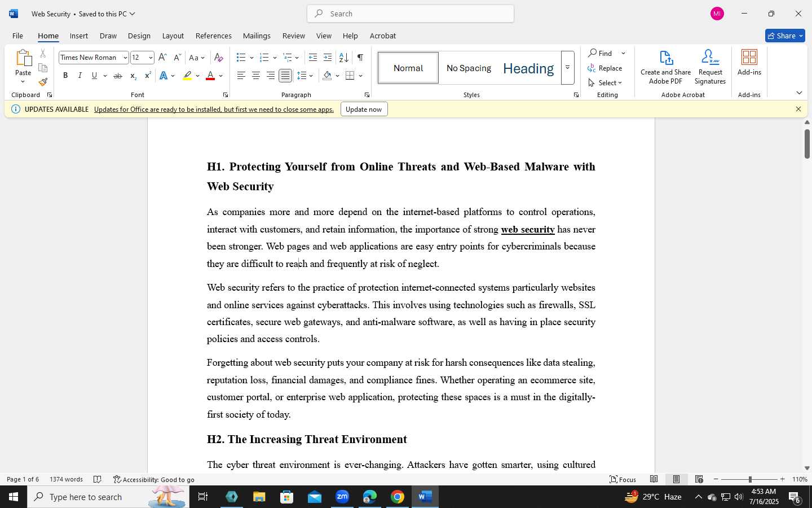The image size is (812, 508).
Task: Click the Strikethrough icon
Action: coord(117,76)
